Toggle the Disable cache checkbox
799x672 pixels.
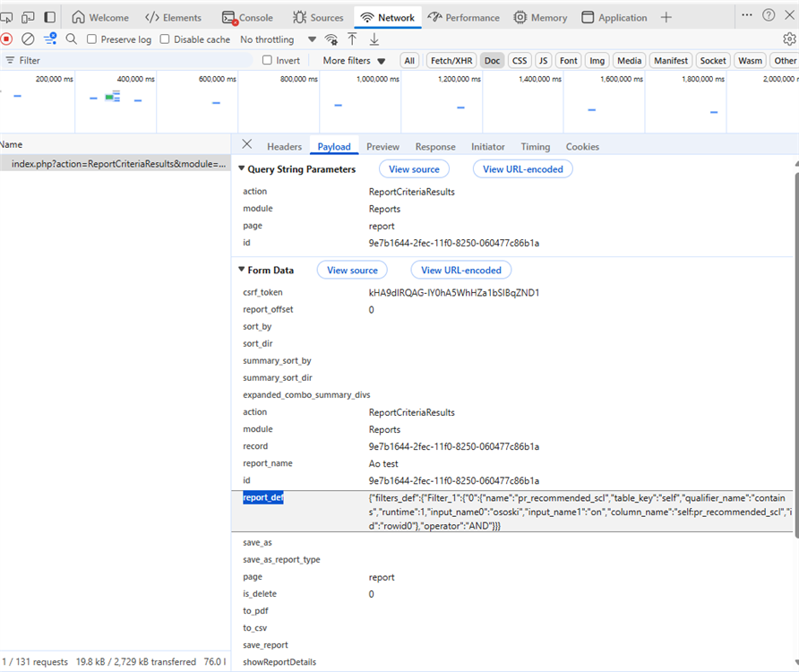coord(165,39)
